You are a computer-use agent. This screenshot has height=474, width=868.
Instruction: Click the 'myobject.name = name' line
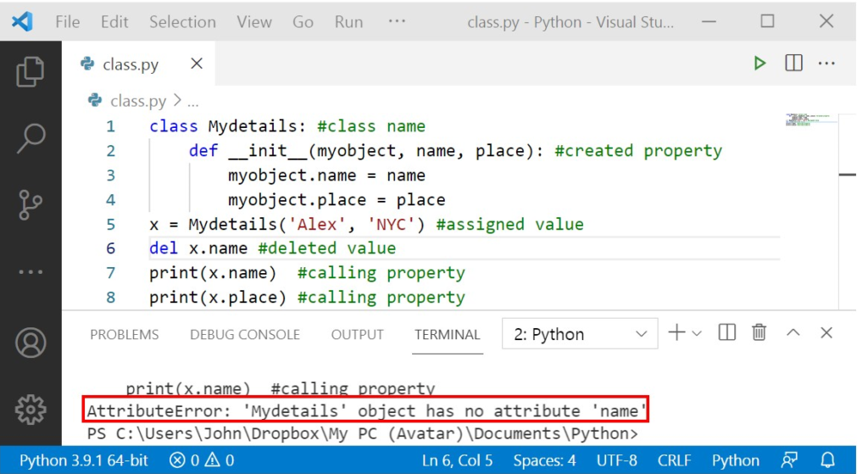coord(326,176)
